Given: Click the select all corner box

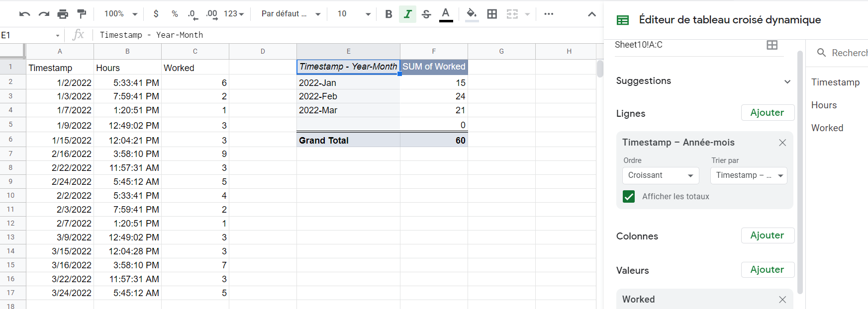Looking at the screenshot, I should coord(12,51).
